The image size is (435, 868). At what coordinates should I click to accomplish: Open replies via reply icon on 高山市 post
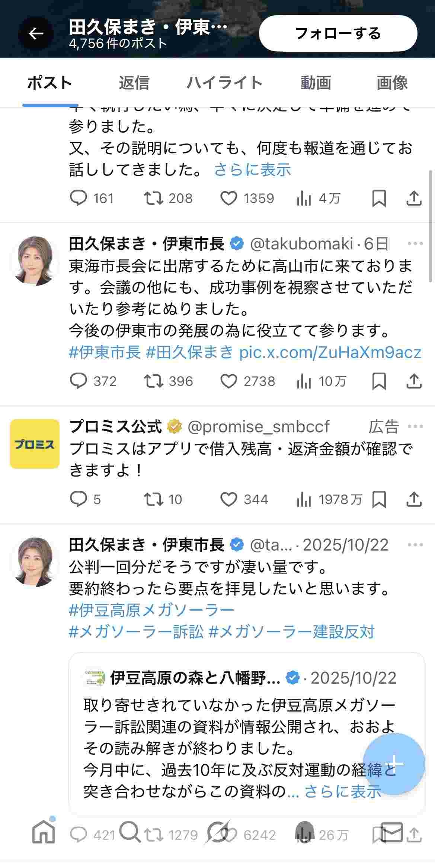pos(79,381)
